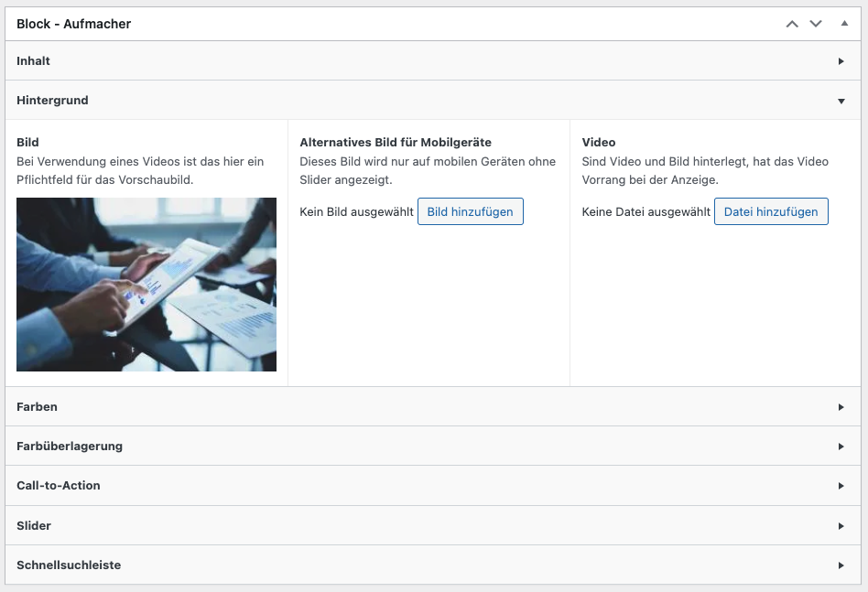868x592 pixels.
Task: Collapse the Block - Aufmacher panel
Action: (x=844, y=24)
